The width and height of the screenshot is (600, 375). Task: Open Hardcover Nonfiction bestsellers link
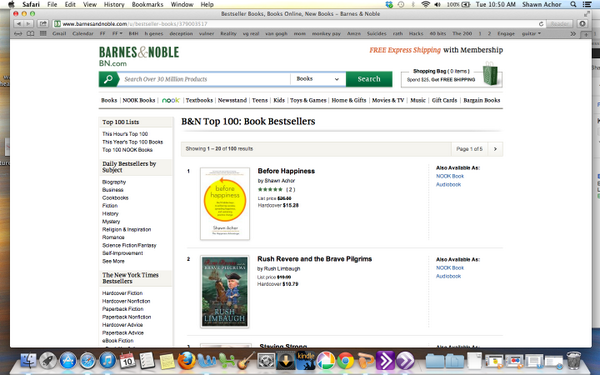point(126,301)
